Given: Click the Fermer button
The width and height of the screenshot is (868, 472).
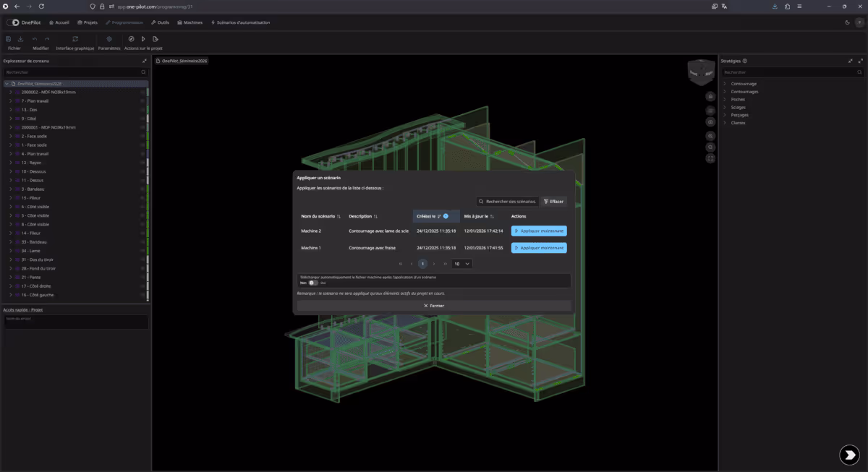Looking at the screenshot, I should coord(434,306).
